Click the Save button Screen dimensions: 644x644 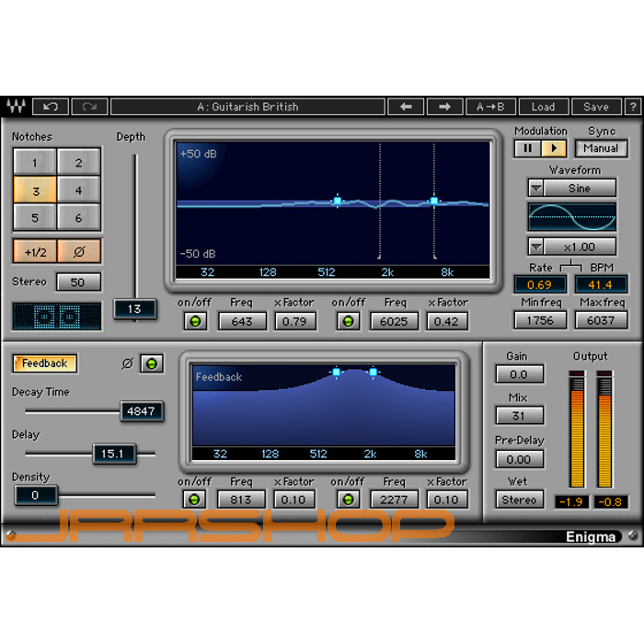point(595,107)
